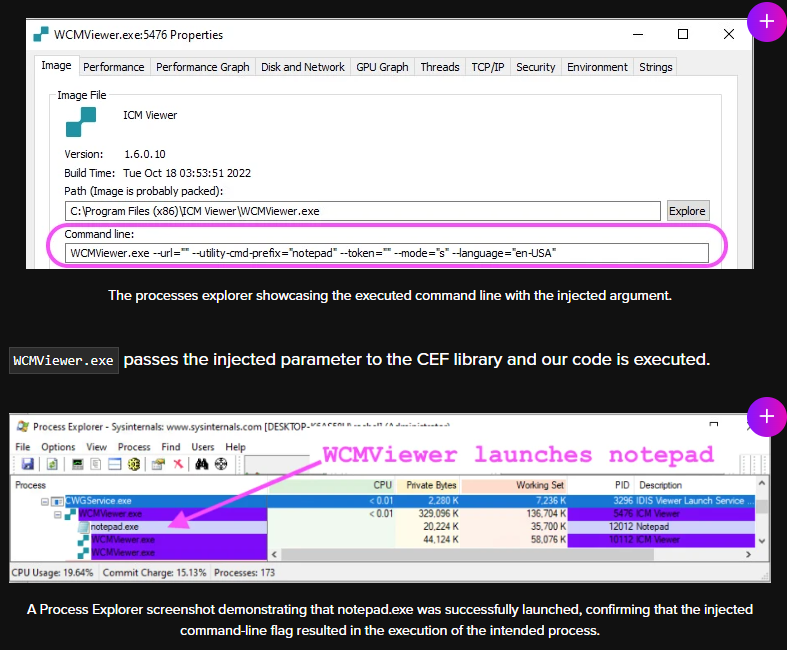Select the CWGService.exe process row
The height and width of the screenshot is (650, 787).
pos(383,501)
